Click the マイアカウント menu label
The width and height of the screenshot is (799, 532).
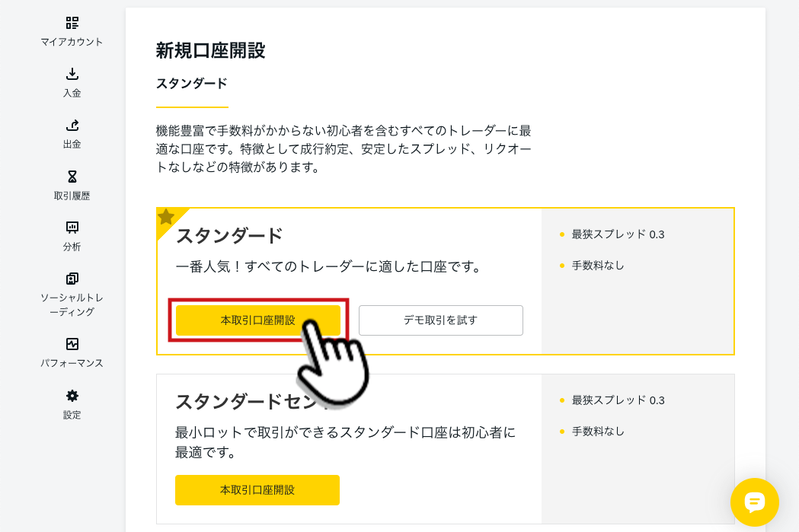click(x=72, y=42)
